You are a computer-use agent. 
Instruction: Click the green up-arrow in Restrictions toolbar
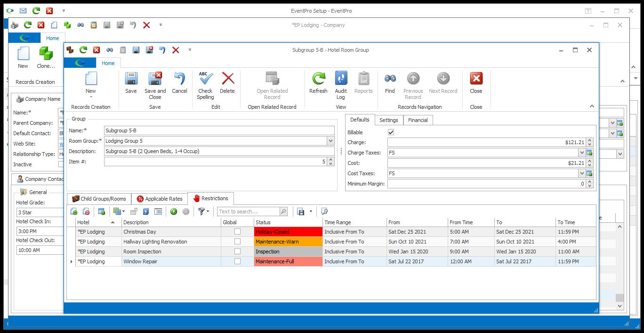tap(174, 211)
